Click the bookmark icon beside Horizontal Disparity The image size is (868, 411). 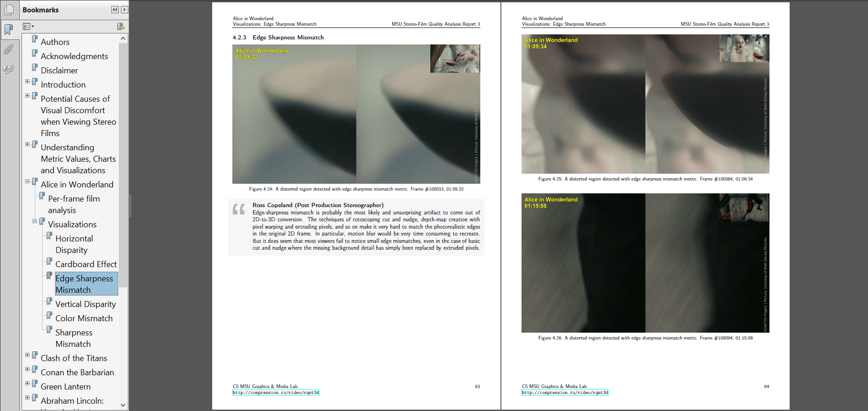coord(49,236)
